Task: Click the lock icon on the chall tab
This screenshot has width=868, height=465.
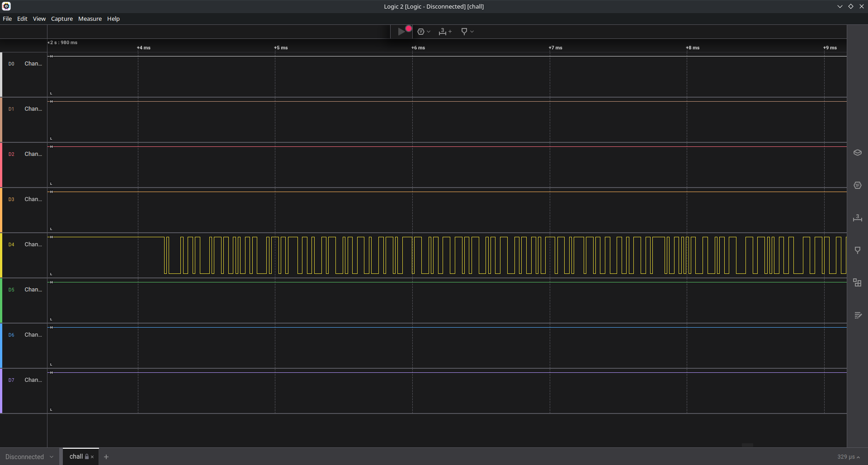Action: 87,457
